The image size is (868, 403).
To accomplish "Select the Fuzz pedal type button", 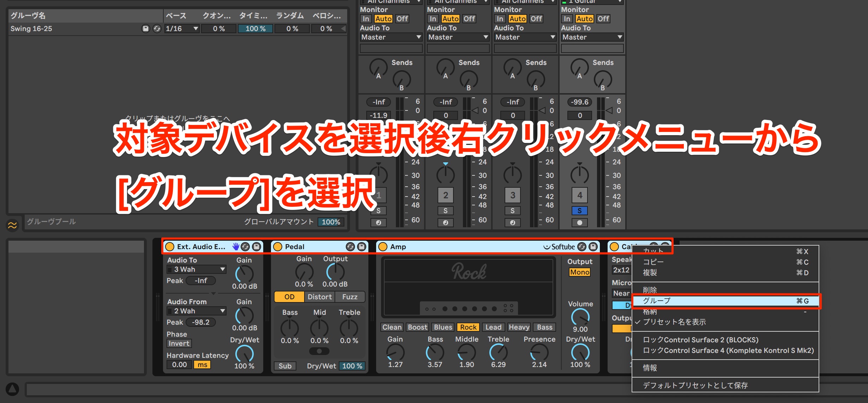I will [x=350, y=297].
